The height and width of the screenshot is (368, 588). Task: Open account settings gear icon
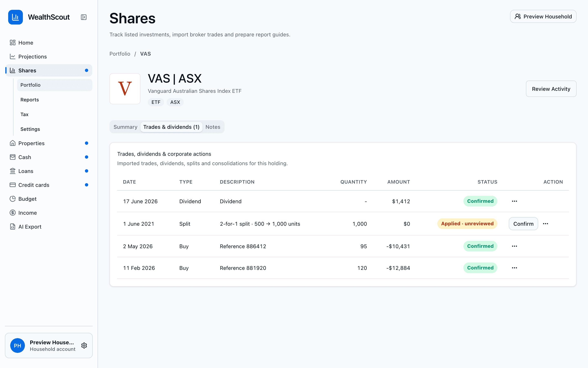coord(84,345)
